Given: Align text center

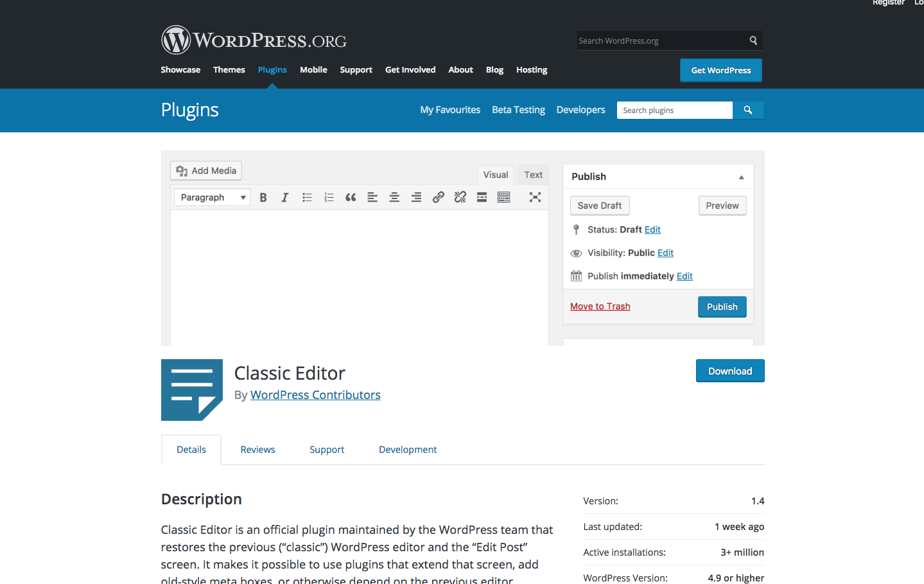Looking at the screenshot, I should pyautogui.click(x=394, y=197).
